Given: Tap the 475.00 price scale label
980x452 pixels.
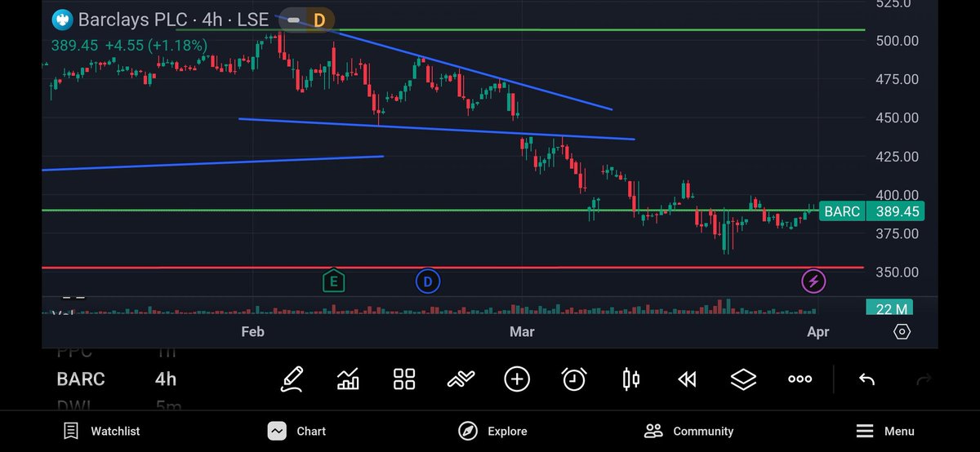Looking at the screenshot, I should 898,79.
